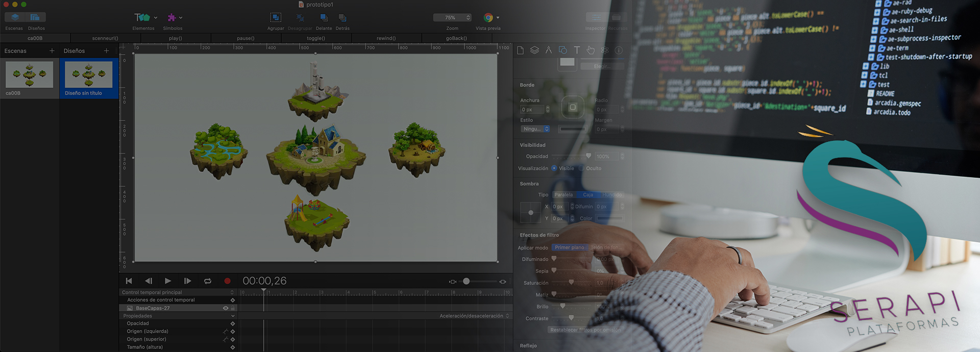Add a new scene with Escenas plus
This screenshot has height=352, width=980.
tap(52, 51)
